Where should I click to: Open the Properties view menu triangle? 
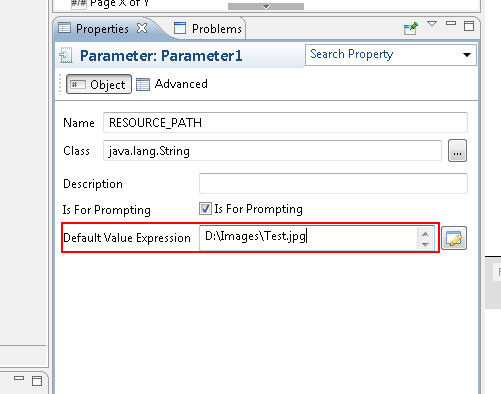[432, 24]
